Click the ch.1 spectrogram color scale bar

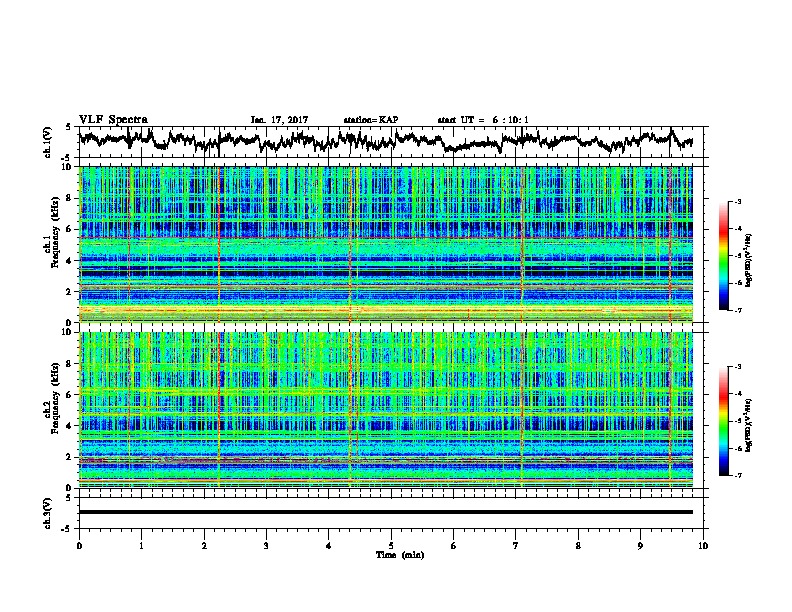click(724, 256)
